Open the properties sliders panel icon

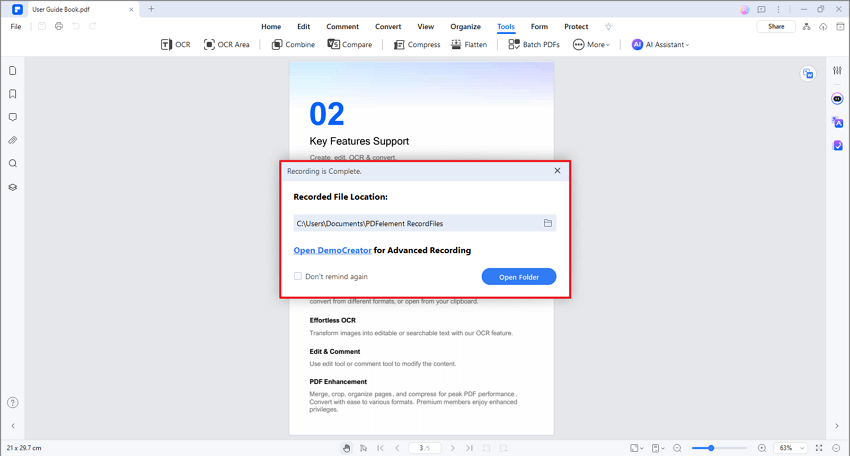[838, 70]
